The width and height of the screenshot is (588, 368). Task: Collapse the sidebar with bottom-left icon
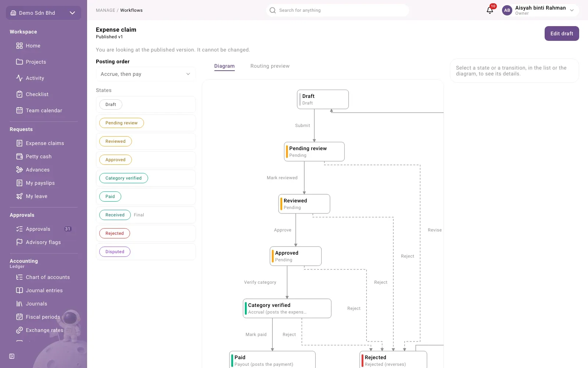(12, 356)
